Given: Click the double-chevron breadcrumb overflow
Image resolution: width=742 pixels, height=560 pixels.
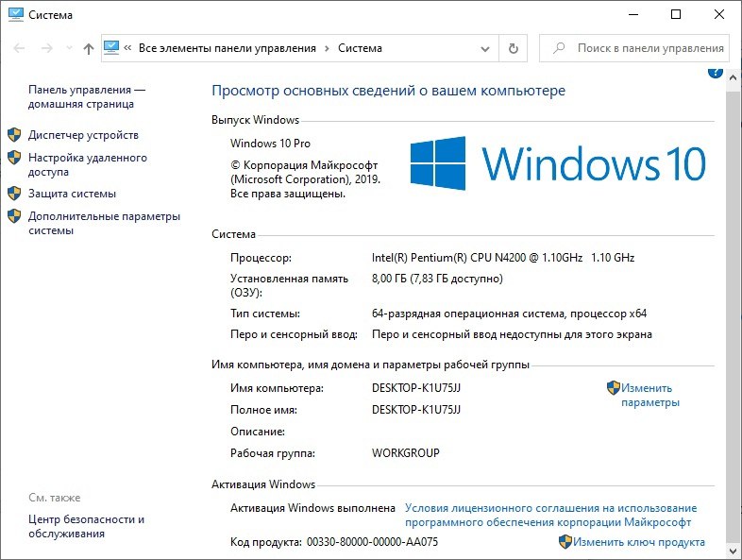Looking at the screenshot, I should tap(127, 48).
